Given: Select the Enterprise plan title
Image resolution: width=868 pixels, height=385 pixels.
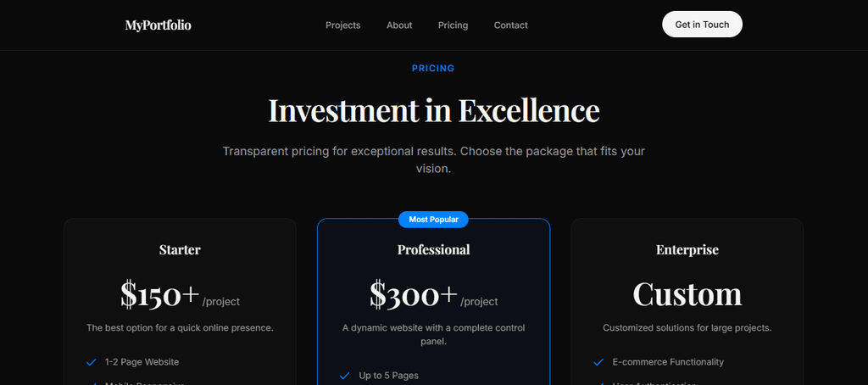Looking at the screenshot, I should [x=687, y=250].
